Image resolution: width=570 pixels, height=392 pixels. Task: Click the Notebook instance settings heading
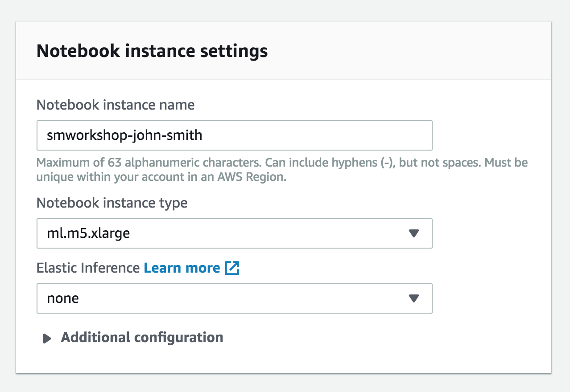pos(152,51)
